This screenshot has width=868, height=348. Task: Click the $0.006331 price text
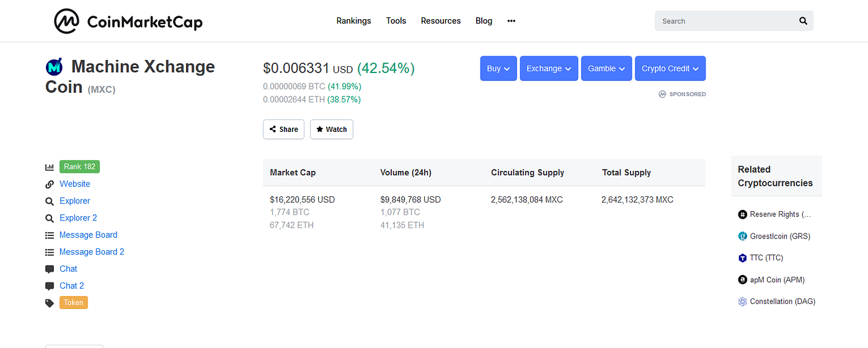tap(296, 68)
